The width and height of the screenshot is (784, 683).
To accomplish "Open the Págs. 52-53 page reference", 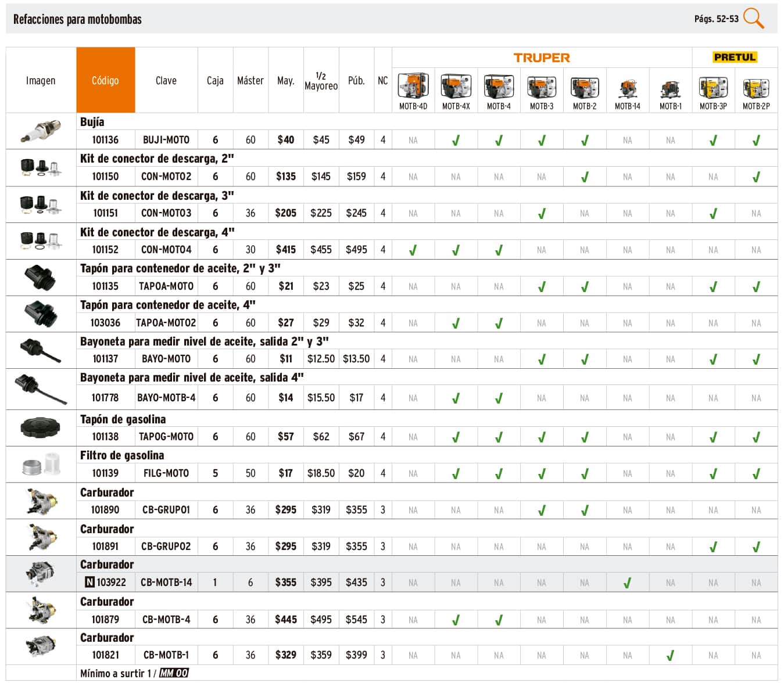I will coord(716,19).
